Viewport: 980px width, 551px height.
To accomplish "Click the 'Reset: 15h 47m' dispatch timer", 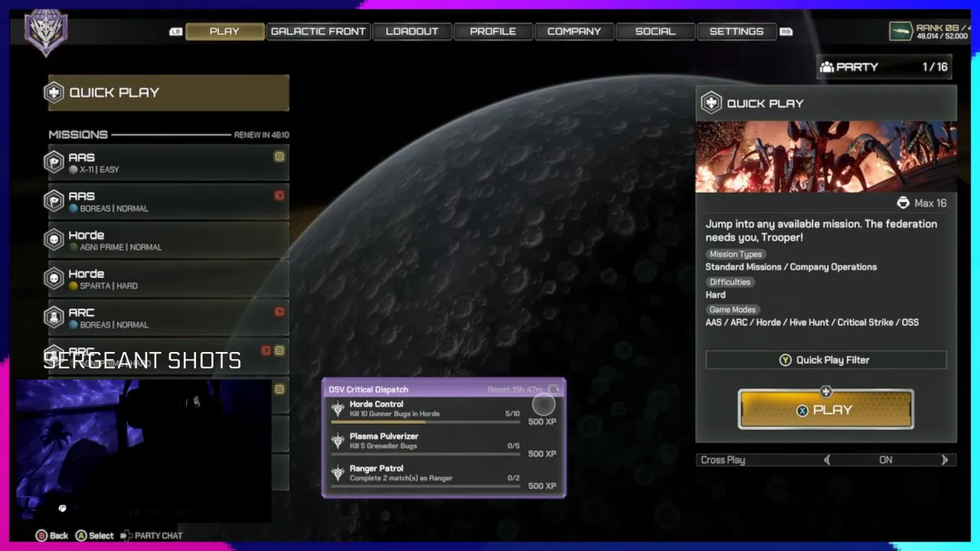I will (514, 390).
